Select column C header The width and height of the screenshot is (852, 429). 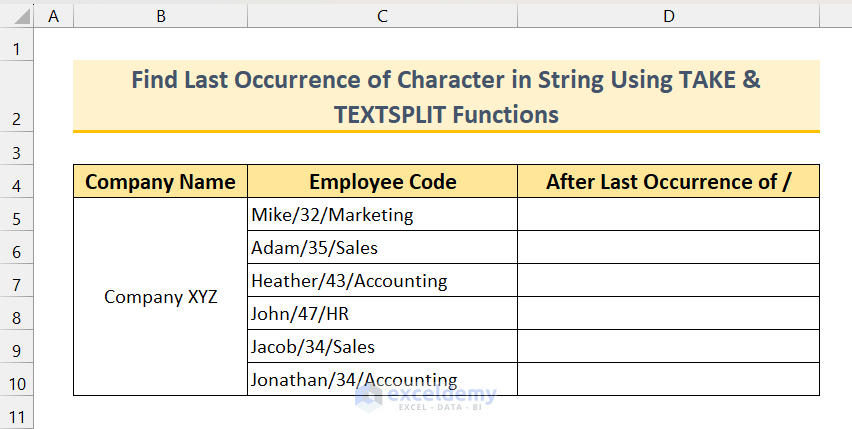tap(382, 15)
